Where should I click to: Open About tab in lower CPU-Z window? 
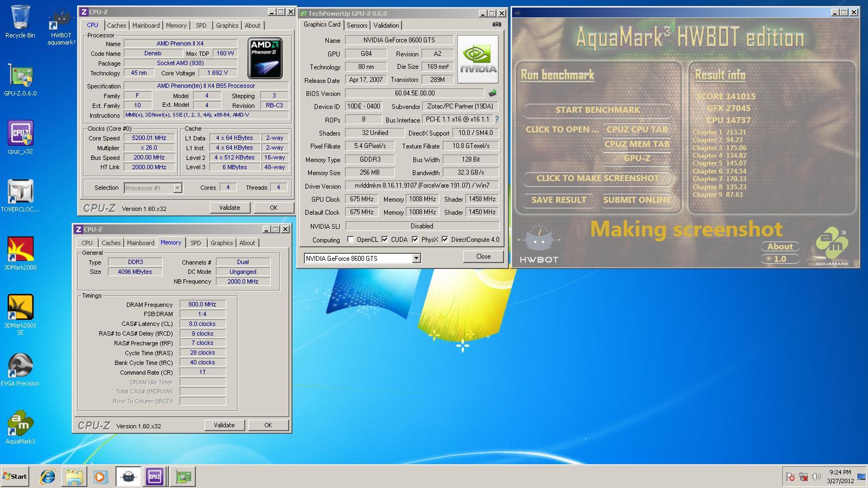click(247, 243)
